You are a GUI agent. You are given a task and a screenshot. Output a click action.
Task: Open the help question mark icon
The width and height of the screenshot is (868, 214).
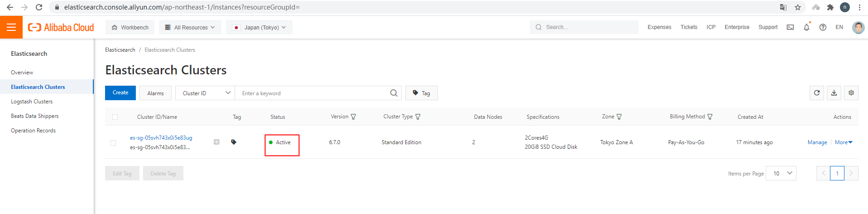click(823, 27)
